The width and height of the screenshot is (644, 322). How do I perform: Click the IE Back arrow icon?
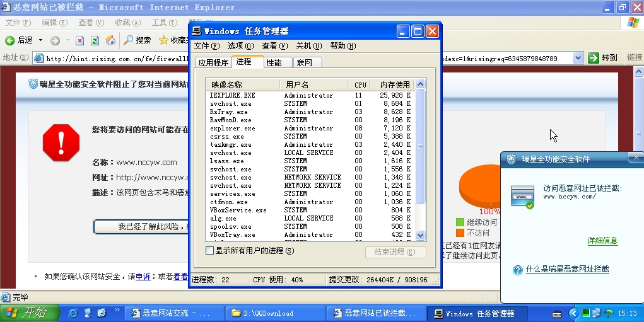click(x=10, y=40)
